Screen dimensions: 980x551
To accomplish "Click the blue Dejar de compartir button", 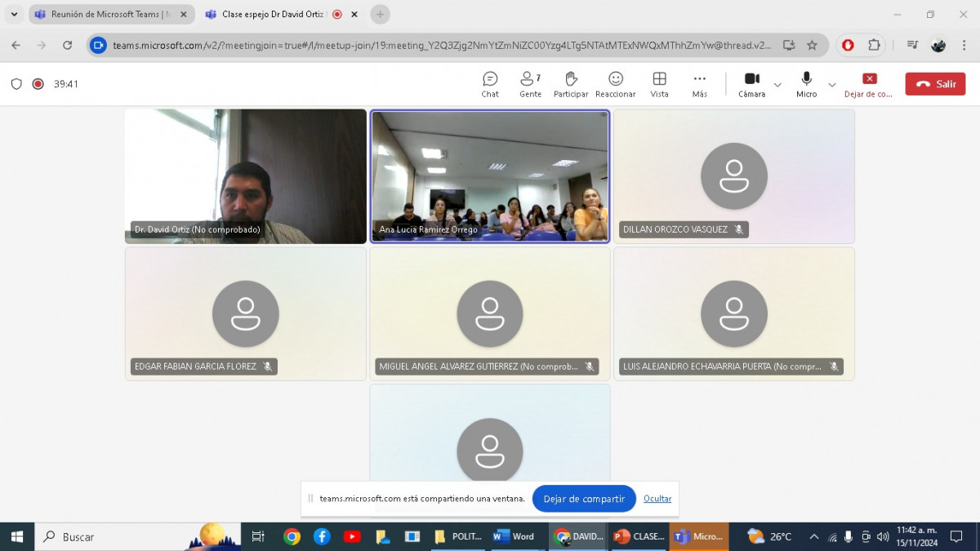I will coord(584,499).
